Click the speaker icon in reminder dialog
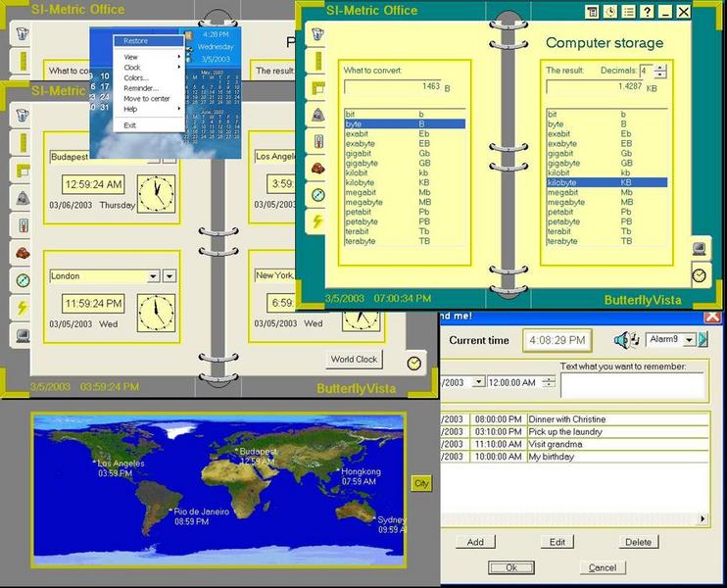 [621, 340]
